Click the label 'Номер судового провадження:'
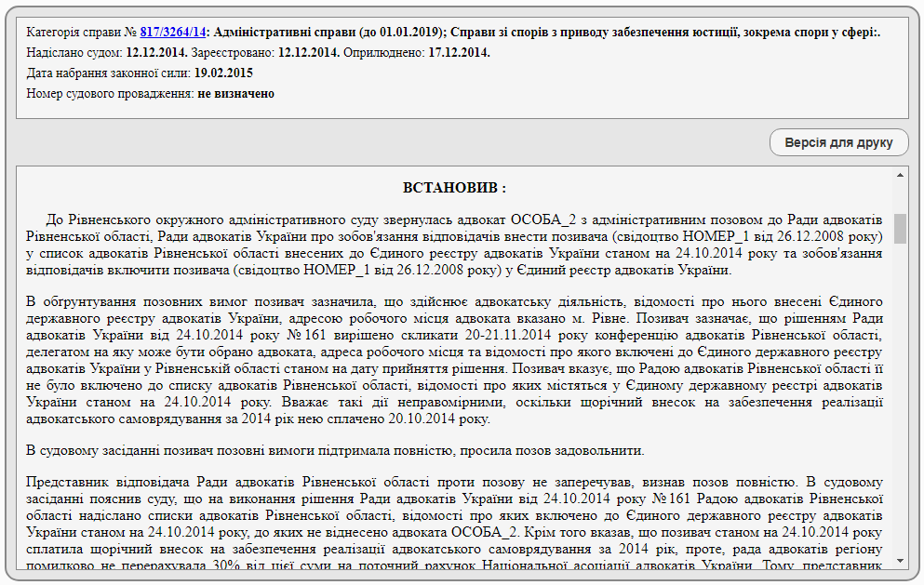This screenshot has width=924, height=585. point(110,94)
